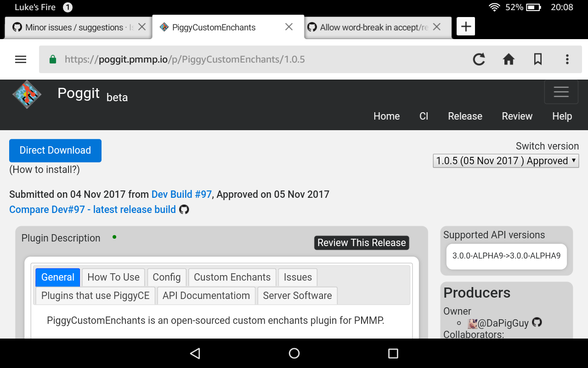Navigate to the Release section
The height and width of the screenshot is (368, 588).
click(x=465, y=116)
